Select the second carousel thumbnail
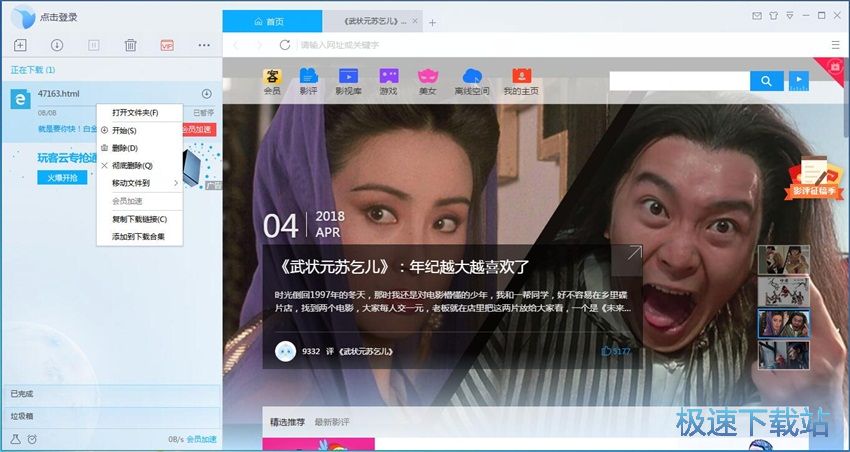 click(x=783, y=292)
